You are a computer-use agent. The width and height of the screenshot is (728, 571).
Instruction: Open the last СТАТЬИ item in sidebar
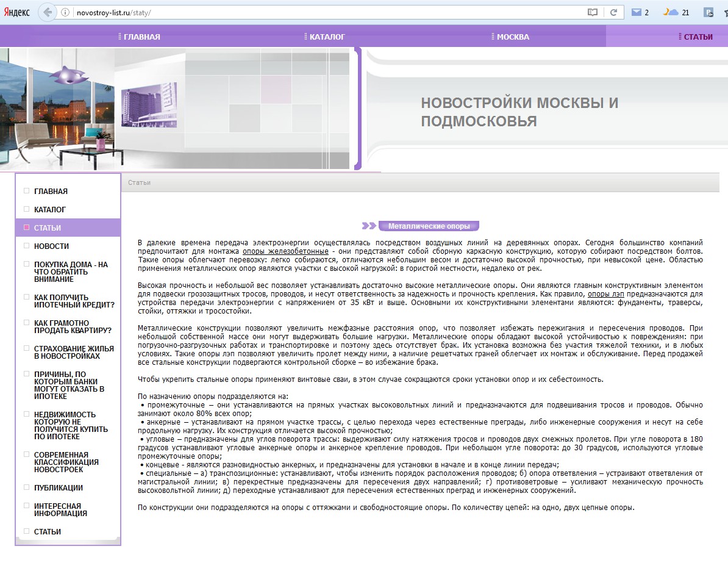click(x=48, y=531)
